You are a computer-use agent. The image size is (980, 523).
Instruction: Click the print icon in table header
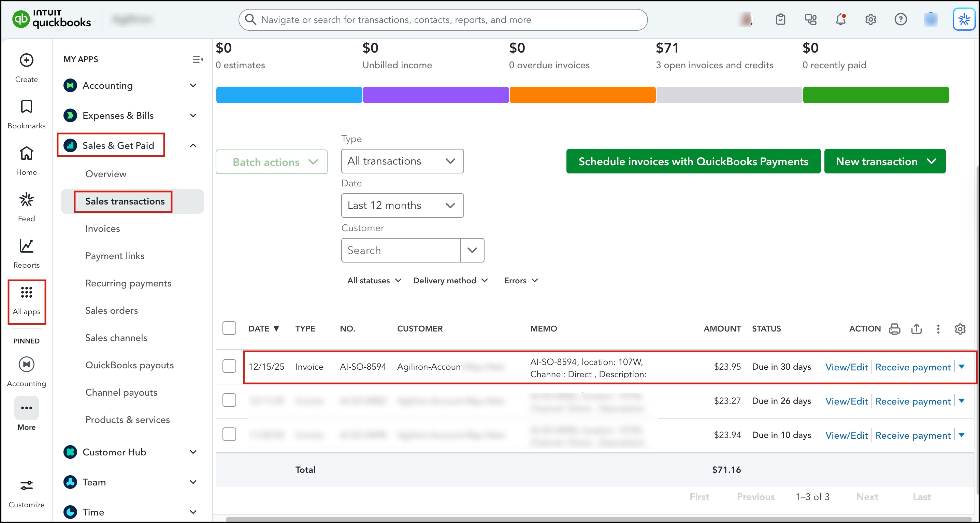coord(894,329)
